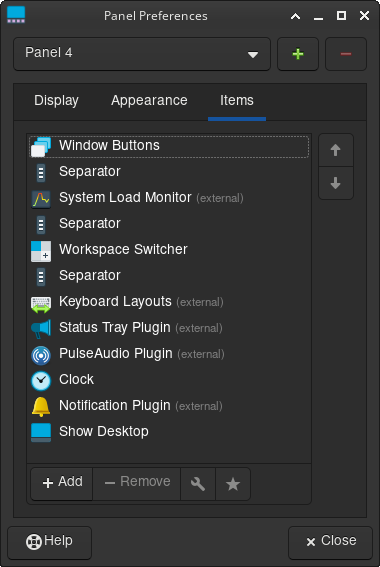Click the Notification Plugin bell icon

tap(41, 406)
